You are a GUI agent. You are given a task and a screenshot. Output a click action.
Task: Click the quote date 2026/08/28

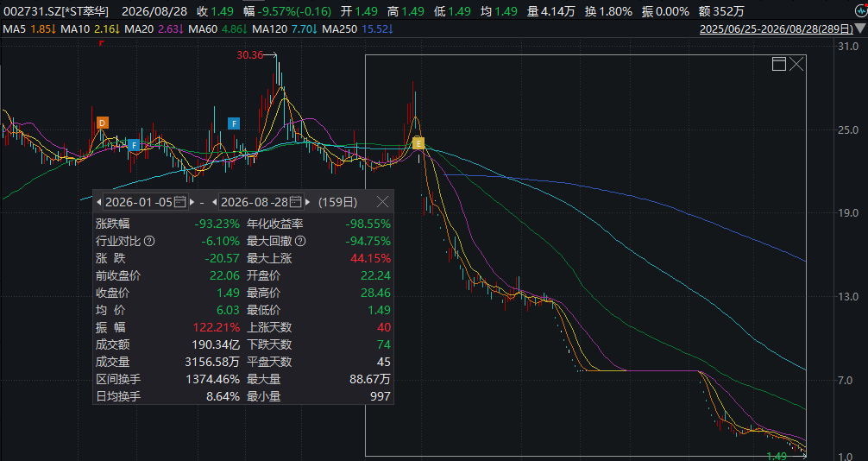click(154, 11)
